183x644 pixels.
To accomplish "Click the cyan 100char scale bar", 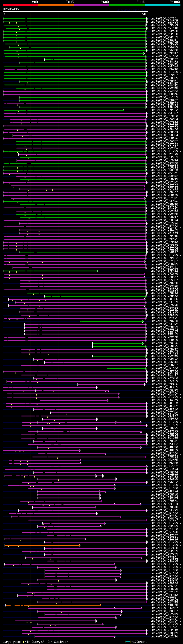I will pos(128,642).
